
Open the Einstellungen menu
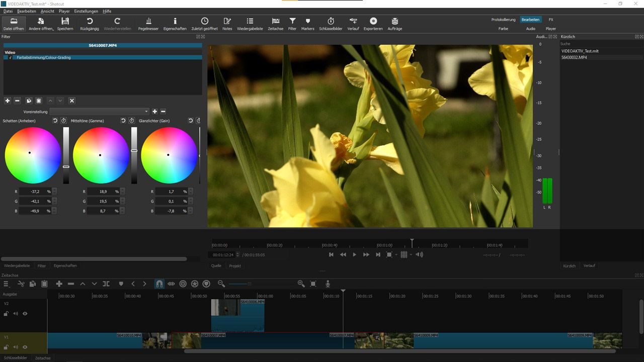point(86,11)
